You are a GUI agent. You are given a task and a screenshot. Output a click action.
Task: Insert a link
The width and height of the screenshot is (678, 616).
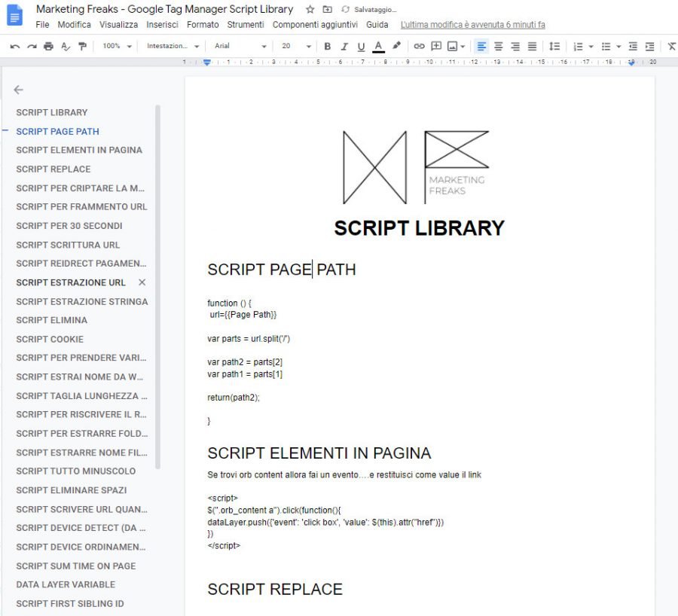click(419, 46)
